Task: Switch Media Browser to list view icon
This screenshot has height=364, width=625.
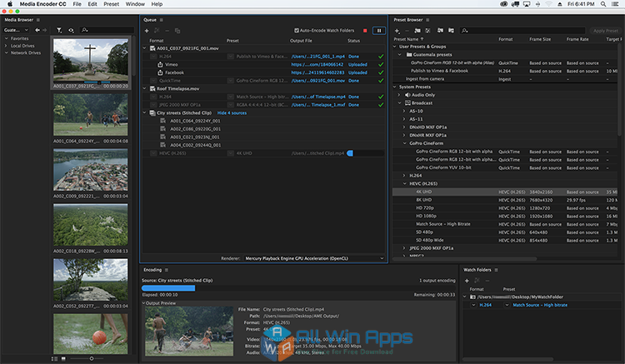Action: click(x=55, y=359)
